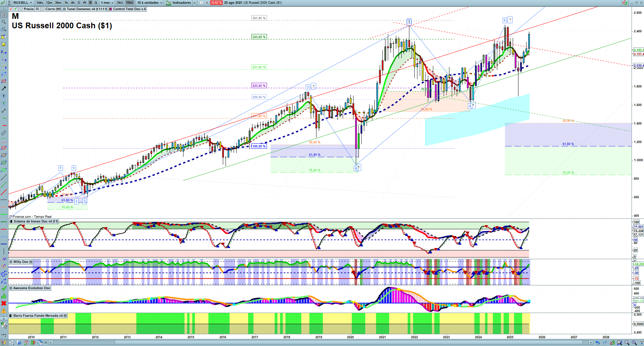Select the cursor pointer tool

[4, 14]
